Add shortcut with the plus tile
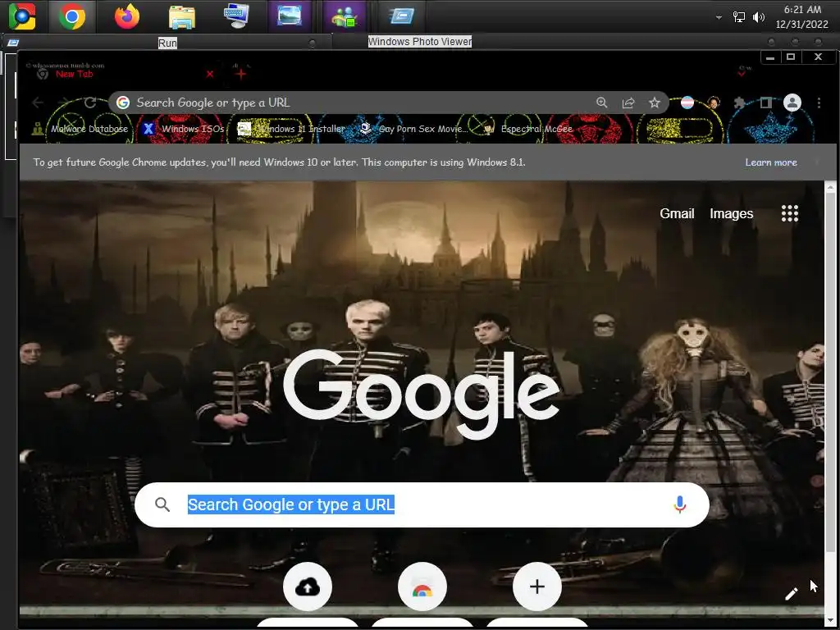Screen dimensions: 840x630 tap(536, 587)
